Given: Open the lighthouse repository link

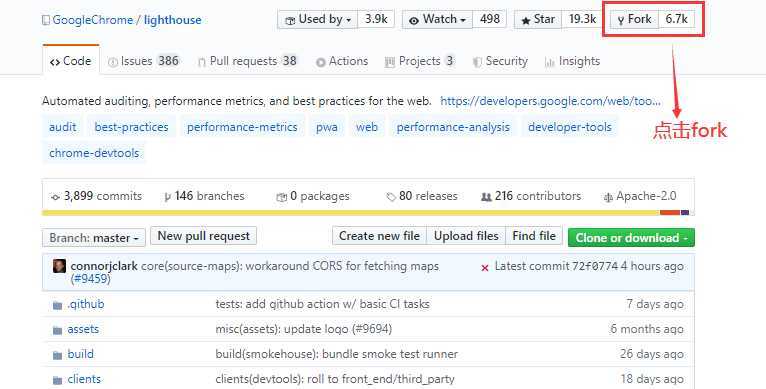Looking at the screenshot, I should (x=172, y=20).
